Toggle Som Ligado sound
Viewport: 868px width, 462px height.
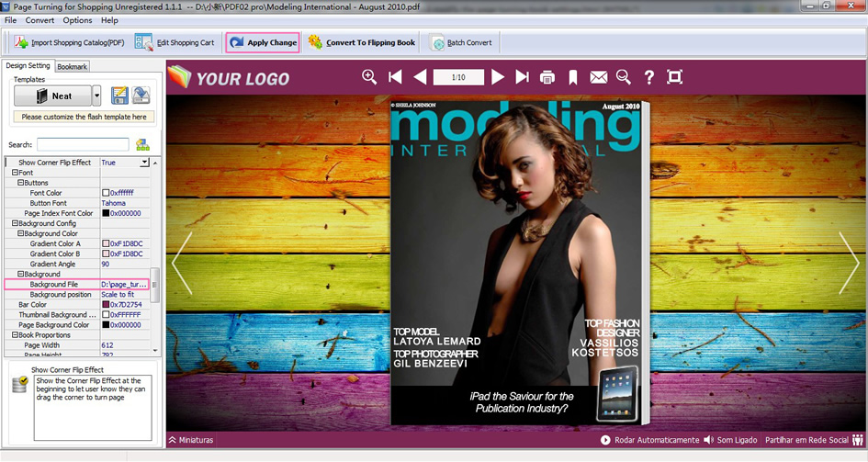click(x=730, y=440)
